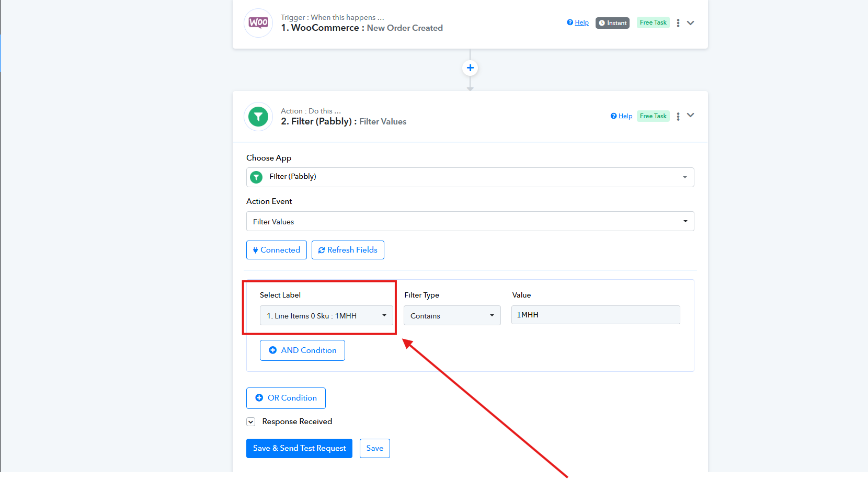
Task: Click Save & Send Test Request
Action: click(x=299, y=448)
